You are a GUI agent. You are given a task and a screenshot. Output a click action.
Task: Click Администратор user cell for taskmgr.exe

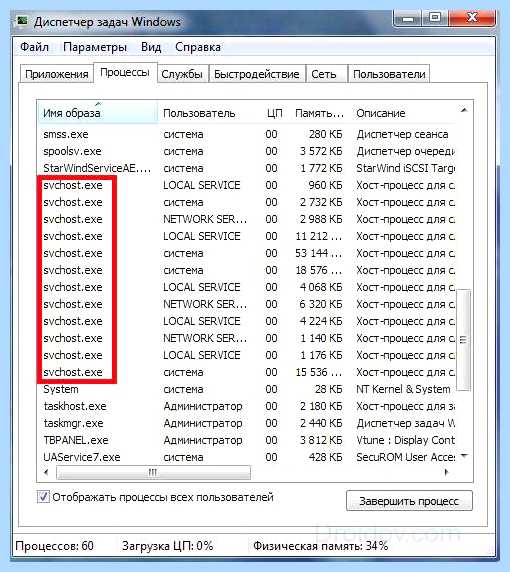[203, 423]
